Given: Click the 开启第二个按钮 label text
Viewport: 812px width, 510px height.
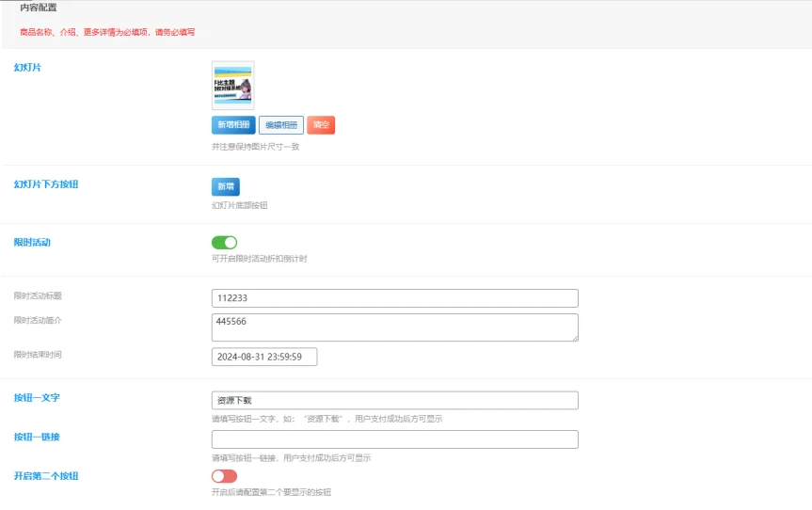Looking at the screenshot, I should coord(46,476).
